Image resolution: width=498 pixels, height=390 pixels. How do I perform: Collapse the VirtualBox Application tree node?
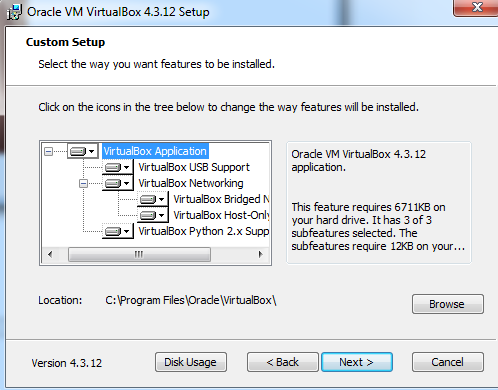tap(48, 152)
